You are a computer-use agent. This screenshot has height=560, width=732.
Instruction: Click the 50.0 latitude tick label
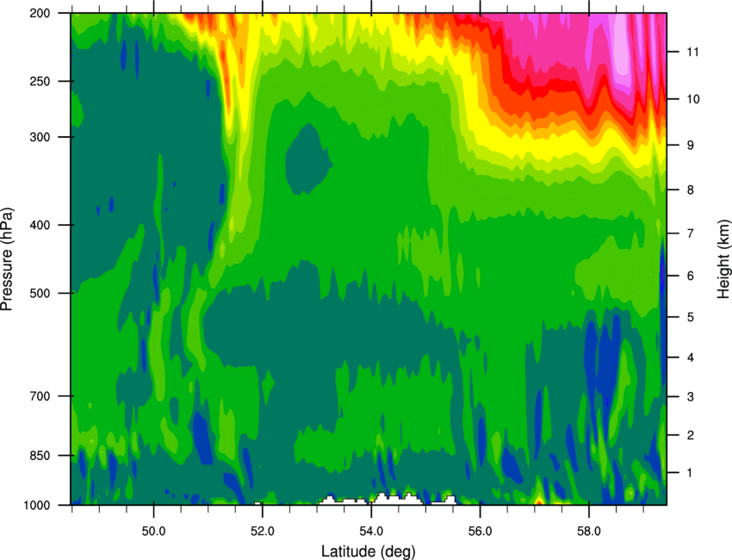click(153, 532)
